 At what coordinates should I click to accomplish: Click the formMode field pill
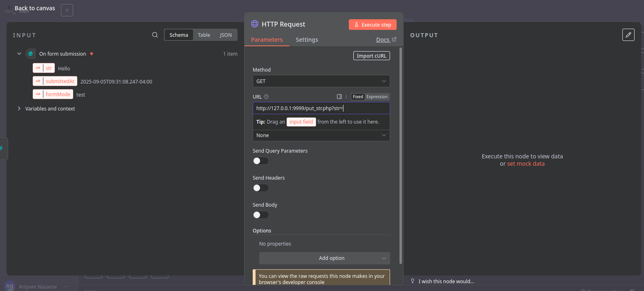[x=53, y=94]
